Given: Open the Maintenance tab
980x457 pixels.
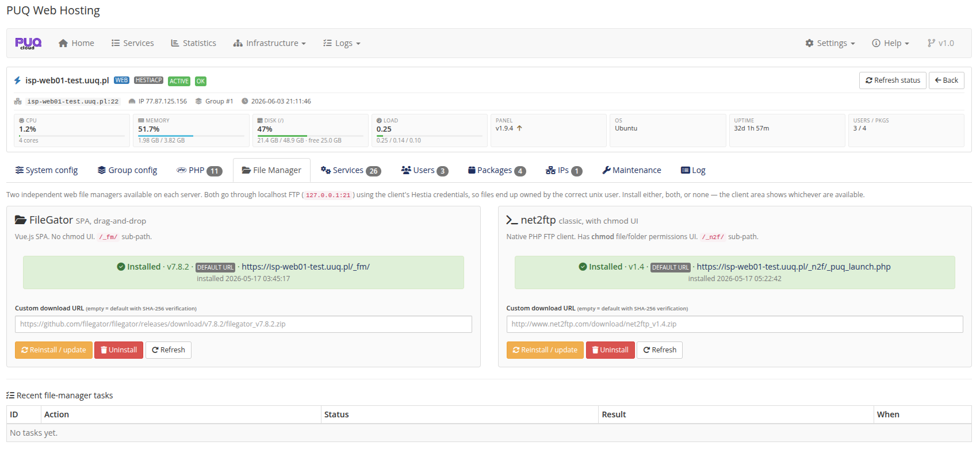Looking at the screenshot, I should 631,170.
